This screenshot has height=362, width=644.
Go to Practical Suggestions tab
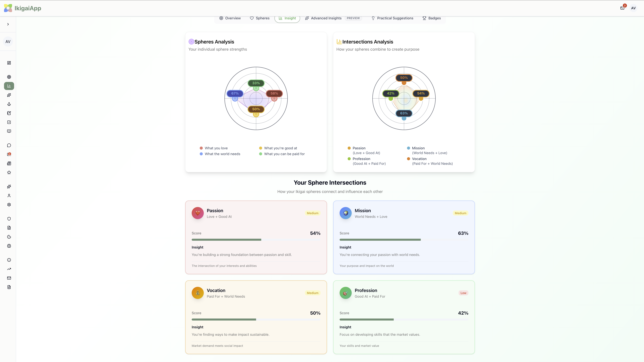pyautogui.click(x=392, y=18)
